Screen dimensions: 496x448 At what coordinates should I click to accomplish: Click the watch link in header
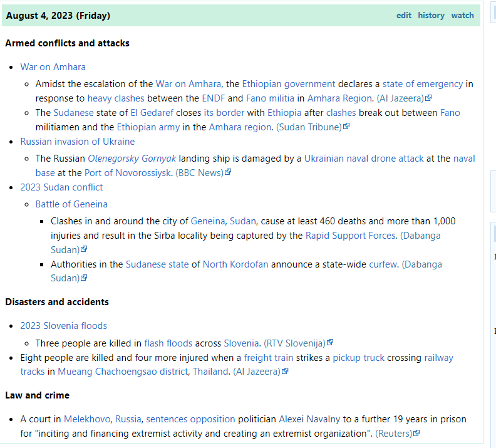[x=462, y=16]
